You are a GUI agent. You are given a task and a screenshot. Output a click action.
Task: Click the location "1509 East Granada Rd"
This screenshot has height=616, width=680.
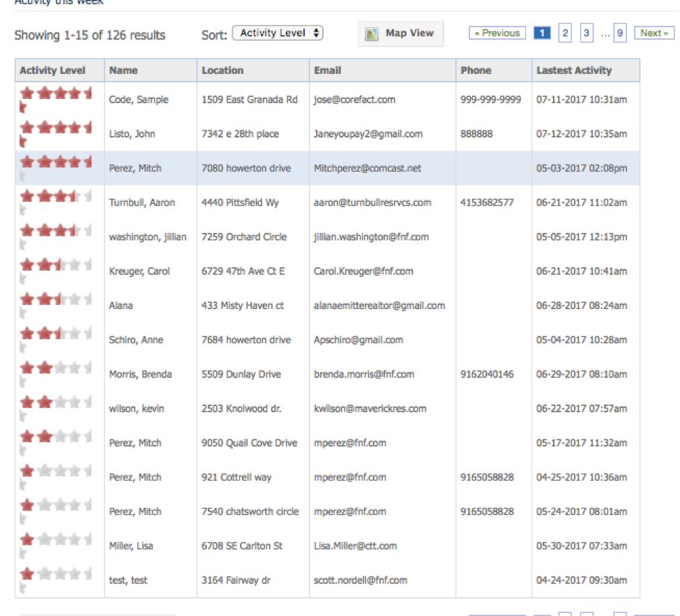250,100
